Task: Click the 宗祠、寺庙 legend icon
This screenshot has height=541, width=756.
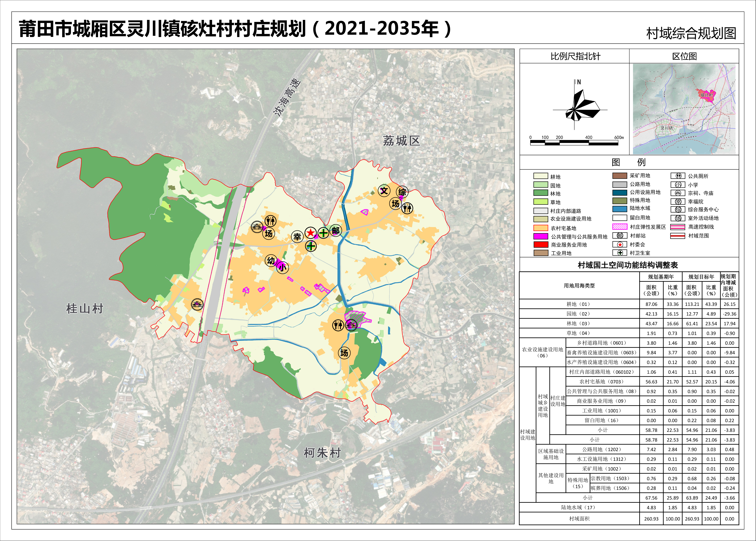Action: (678, 193)
